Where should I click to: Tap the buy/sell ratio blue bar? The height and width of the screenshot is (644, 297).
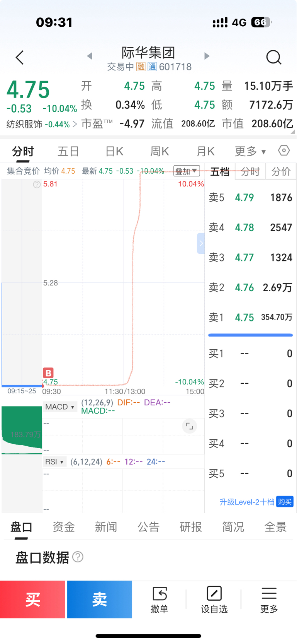click(250, 335)
